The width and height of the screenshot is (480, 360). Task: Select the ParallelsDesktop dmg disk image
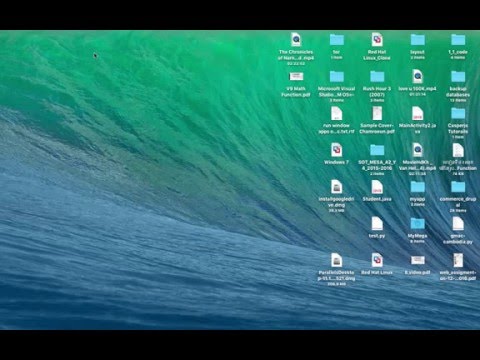(337, 260)
